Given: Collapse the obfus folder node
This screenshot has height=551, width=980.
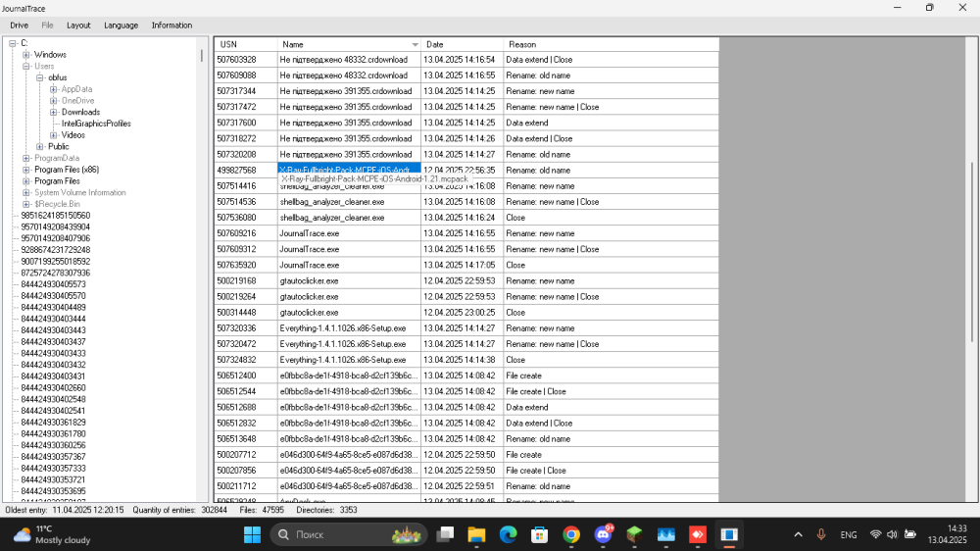Looking at the screenshot, I should (40, 77).
